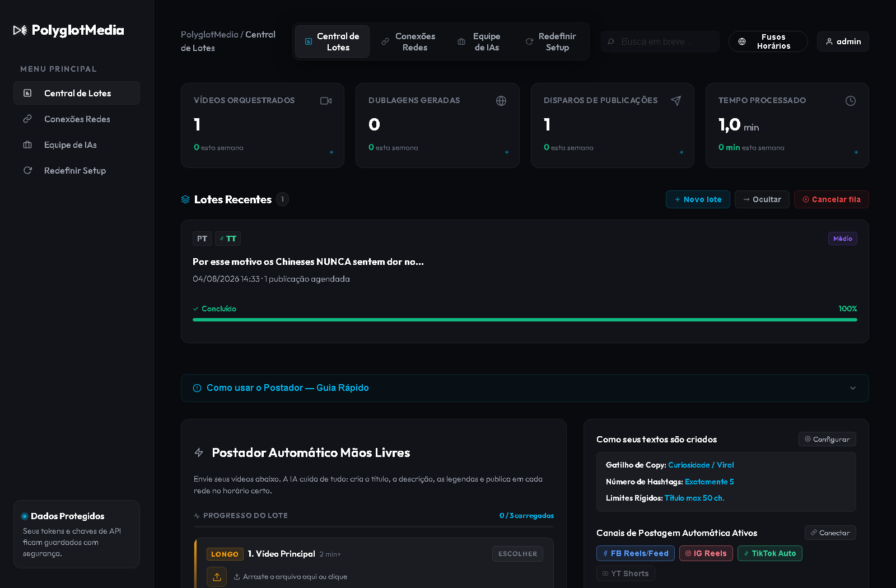Click the PT language badge
This screenshot has height=588, width=896.
(x=202, y=239)
